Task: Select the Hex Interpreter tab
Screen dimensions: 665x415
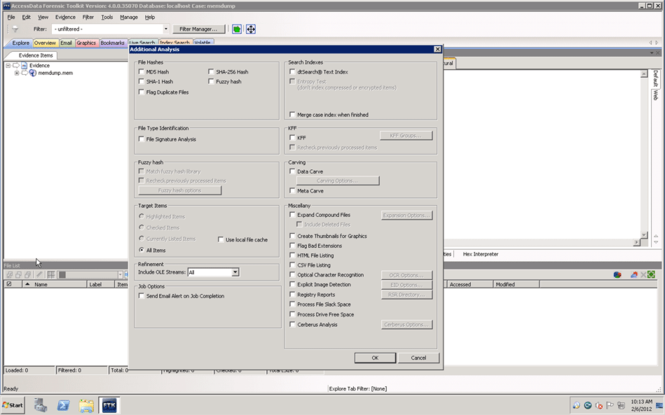Action: pos(480,254)
